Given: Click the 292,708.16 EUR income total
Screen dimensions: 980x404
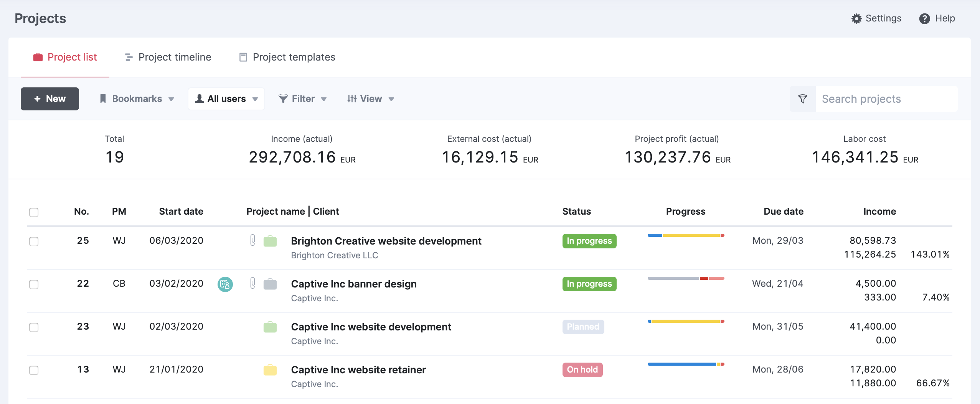Looking at the screenshot, I should coord(302,157).
